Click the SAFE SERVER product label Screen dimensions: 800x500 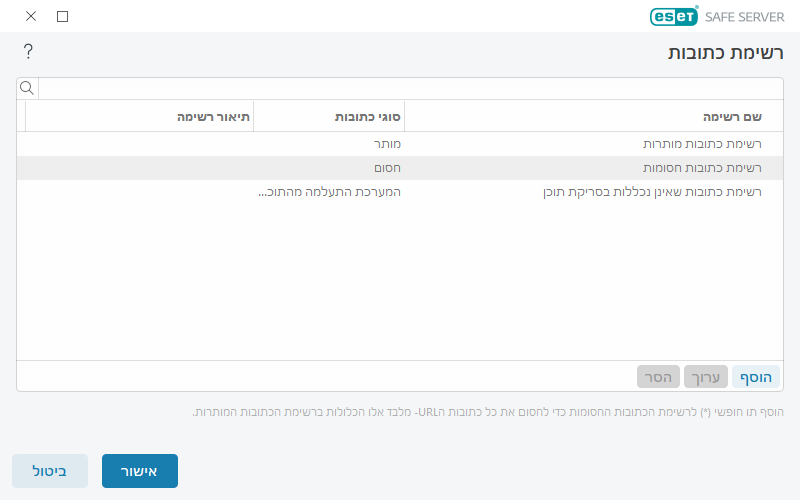pos(744,17)
